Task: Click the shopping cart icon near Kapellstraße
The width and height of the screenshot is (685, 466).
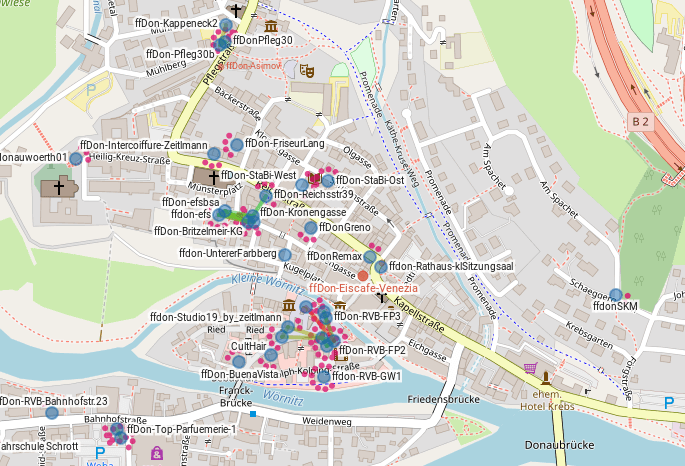Action: 530,368
